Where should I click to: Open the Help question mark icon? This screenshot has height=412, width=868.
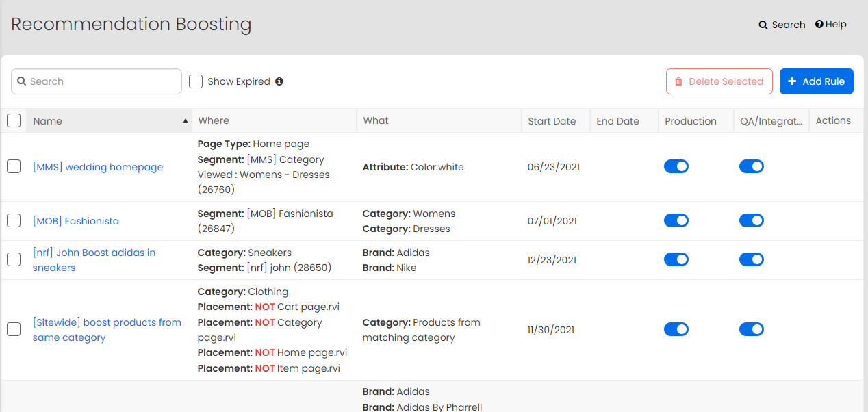pyautogui.click(x=819, y=24)
